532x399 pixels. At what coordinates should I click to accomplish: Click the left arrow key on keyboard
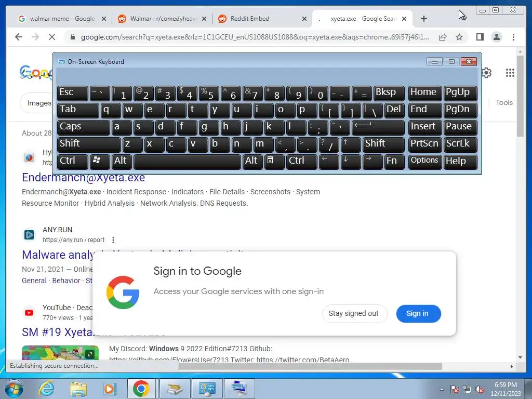pos(329,161)
